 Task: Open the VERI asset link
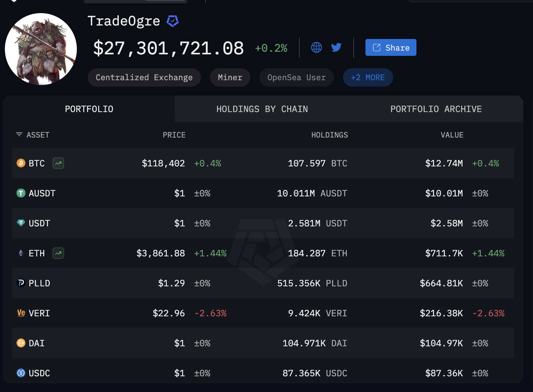click(x=39, y=313)
